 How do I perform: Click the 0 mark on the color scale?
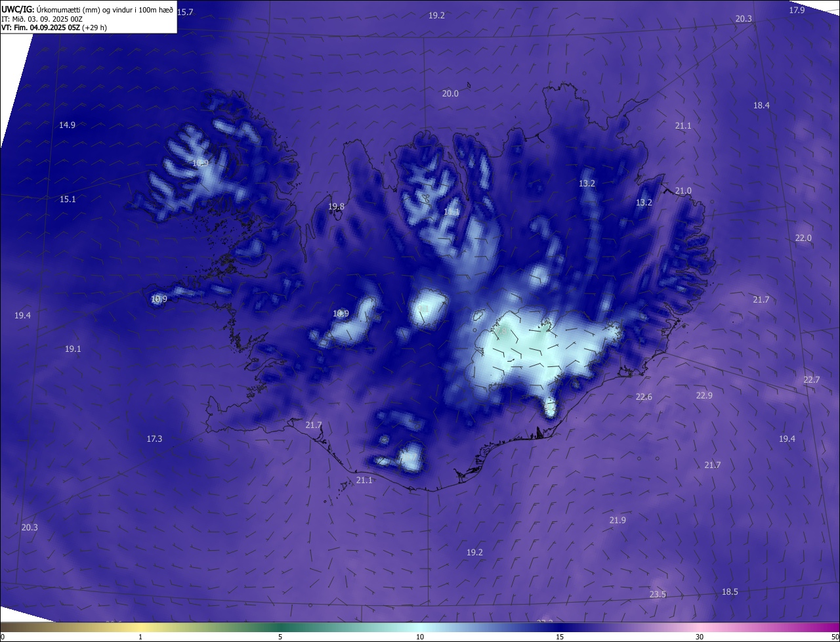3,637
